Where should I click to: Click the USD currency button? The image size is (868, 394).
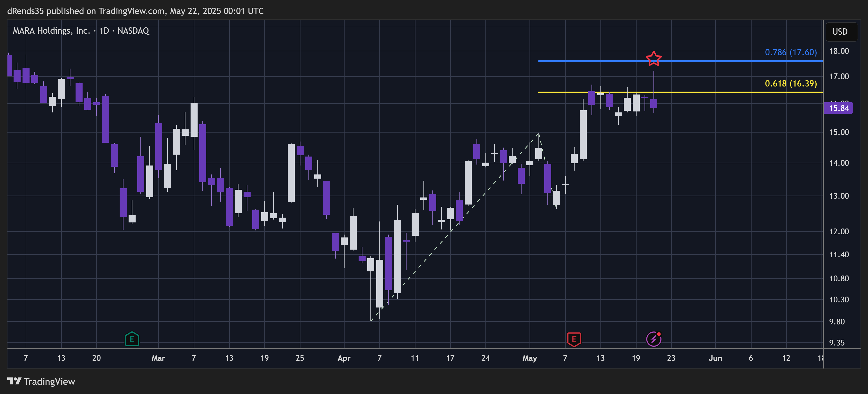(841, 32)
